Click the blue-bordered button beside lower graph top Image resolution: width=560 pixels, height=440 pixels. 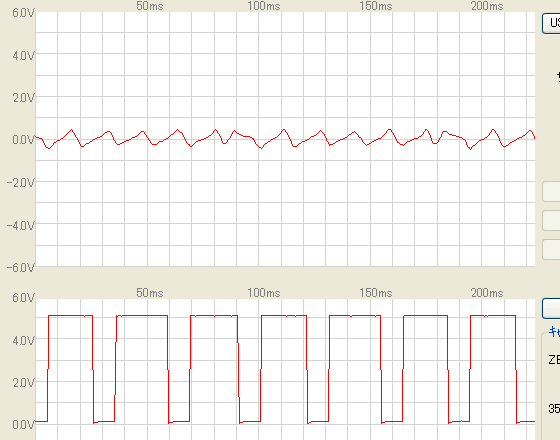click(551, 309)
